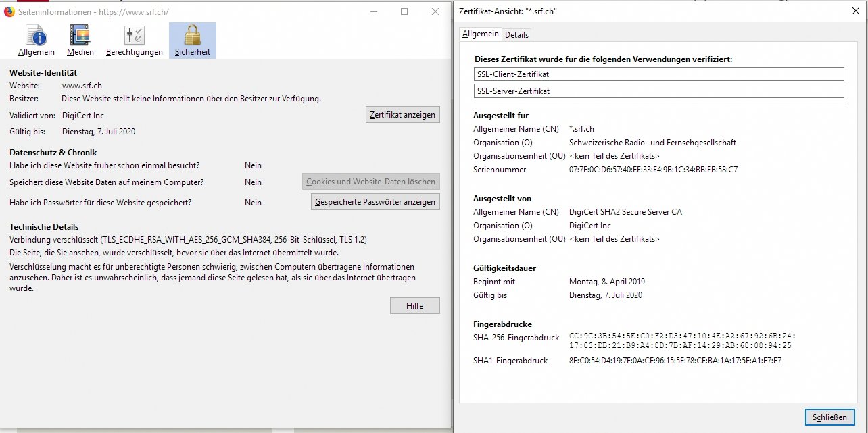This screenshot has width=868, height=433.
Task: Open the Allgemein info icon panel
Action: pyautogui.click(x=37, y=41)
